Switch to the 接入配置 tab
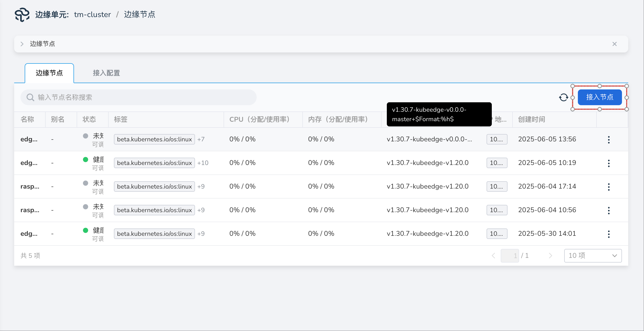 106,73
